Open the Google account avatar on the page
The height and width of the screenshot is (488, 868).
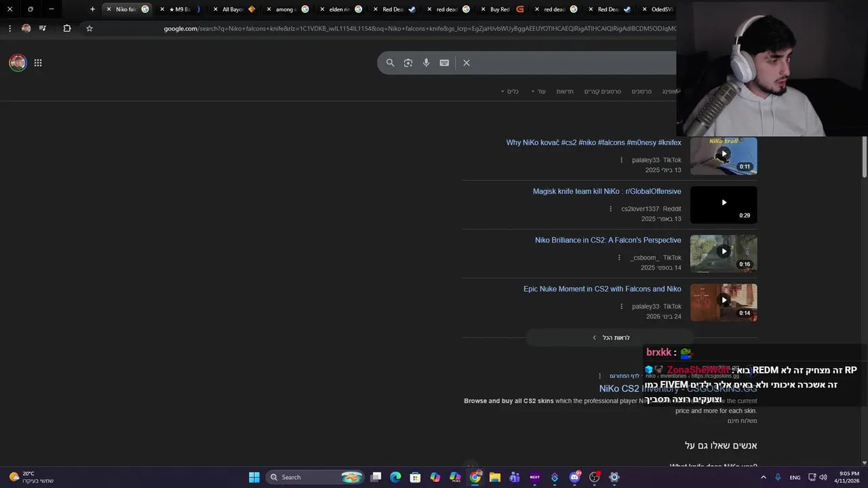coord(18,63)
